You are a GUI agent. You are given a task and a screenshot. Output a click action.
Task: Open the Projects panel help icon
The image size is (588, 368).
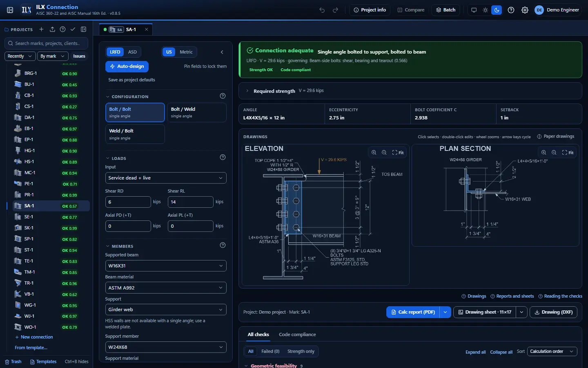[x=62, y=29]
